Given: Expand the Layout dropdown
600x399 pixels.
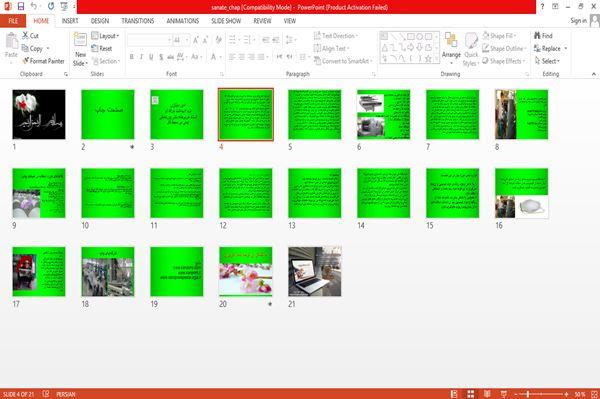Looking at the screenshot, I should click(x=105, y=36).
